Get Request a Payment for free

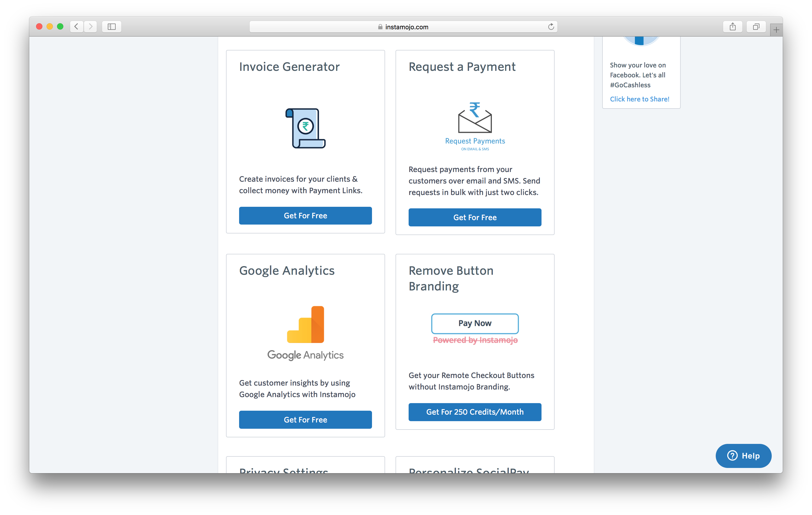tap(475, 218)
